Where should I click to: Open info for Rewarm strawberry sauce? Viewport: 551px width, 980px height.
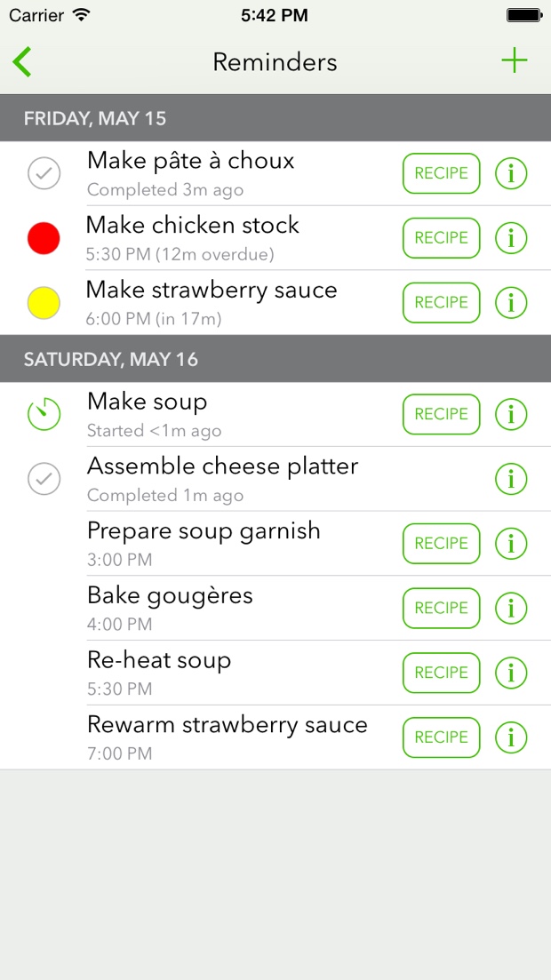pyautogui.click(x=511, y=737)
